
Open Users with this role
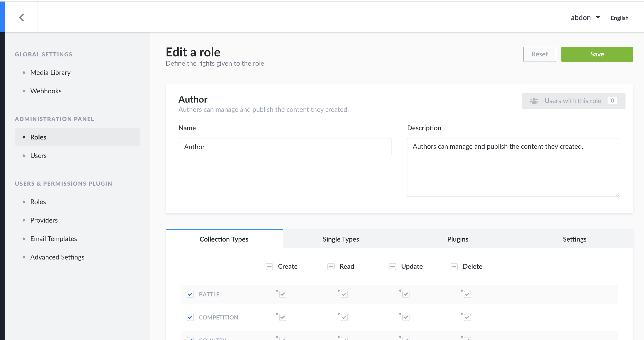coord(573,101)
